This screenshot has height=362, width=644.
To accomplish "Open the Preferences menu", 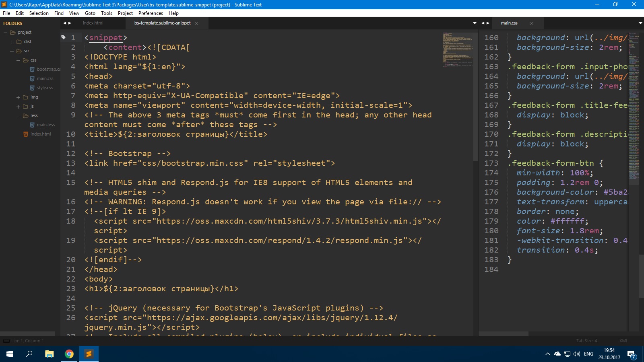I will [x=151, y=13].
